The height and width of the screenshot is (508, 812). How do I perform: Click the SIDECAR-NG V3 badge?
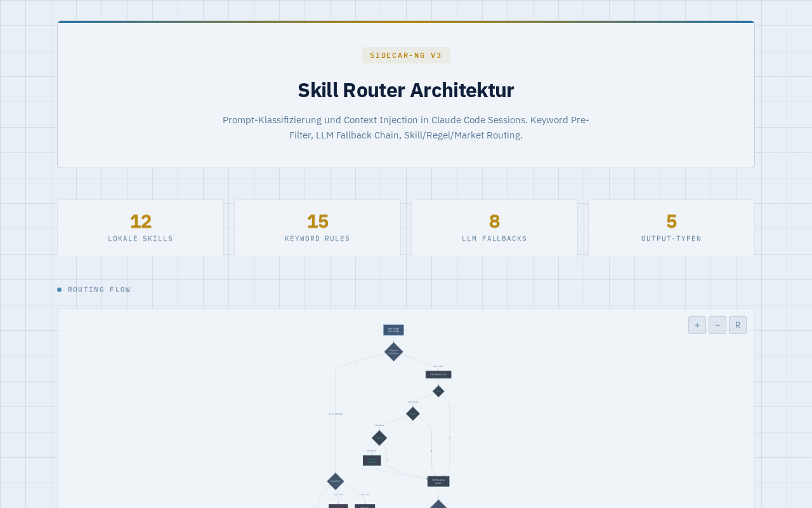point(406,55)
